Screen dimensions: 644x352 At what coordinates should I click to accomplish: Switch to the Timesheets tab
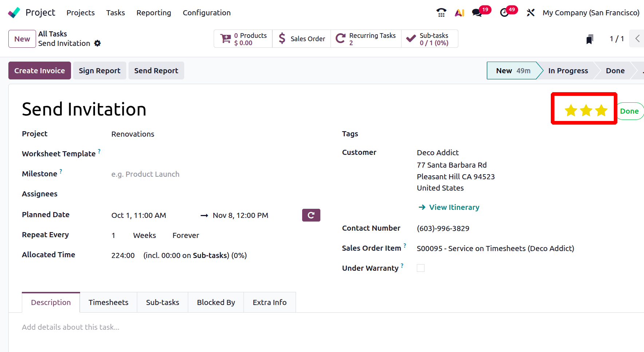(x=108, y=302)
